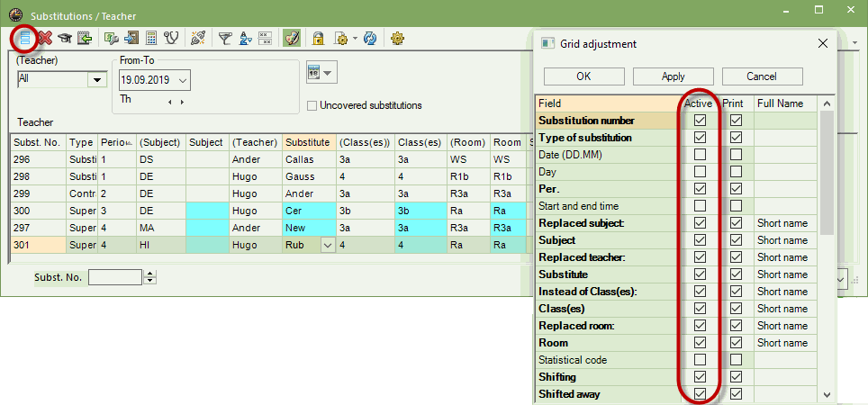Viewport: 868px width, 405px height.
Task: Click the calendar icon beside date range
Action: click(x=314, y=73)
